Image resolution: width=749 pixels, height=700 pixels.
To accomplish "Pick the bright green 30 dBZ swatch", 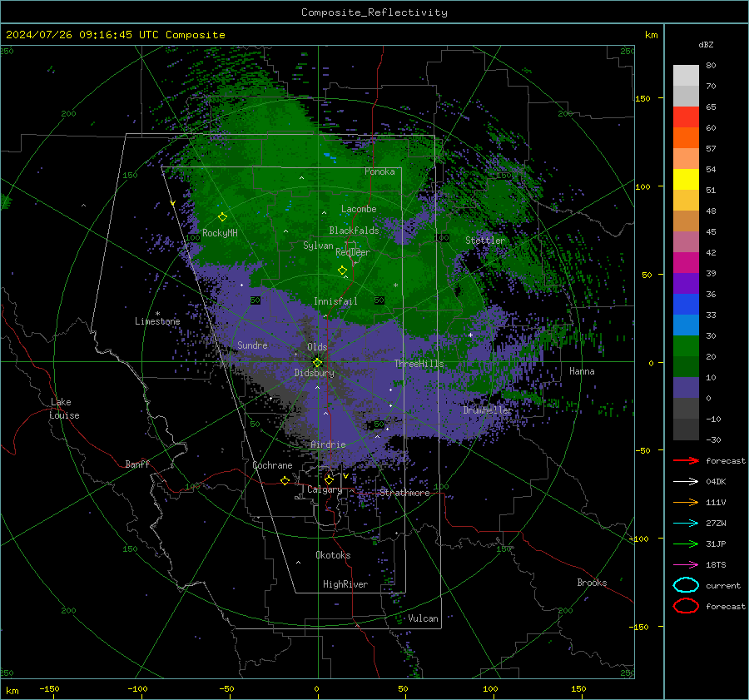I will 686,346.
